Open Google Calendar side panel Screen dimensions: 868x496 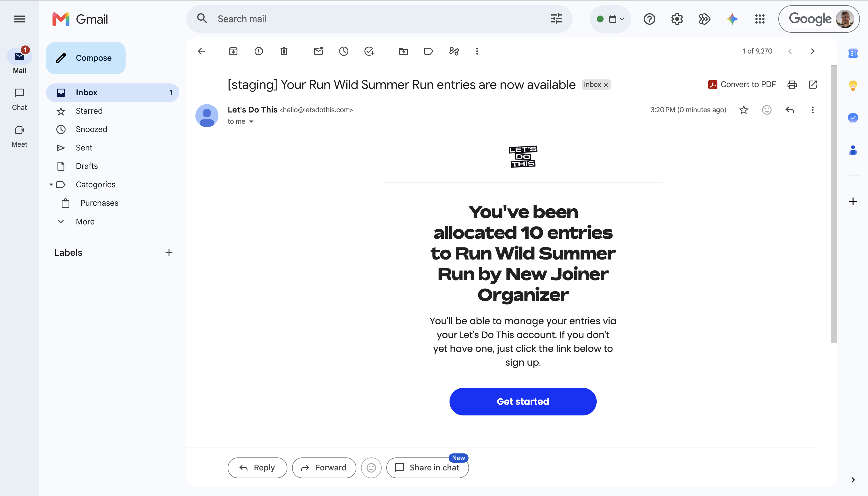pyautogui.click(x=853, y=54)
